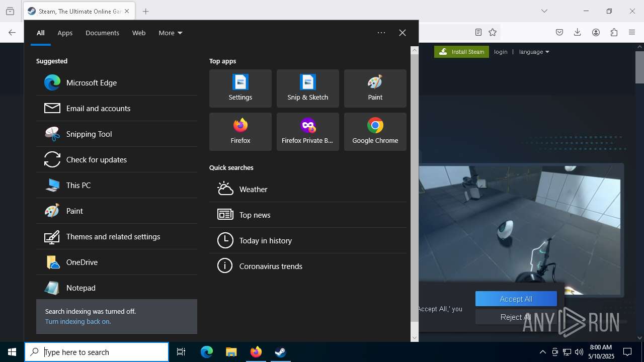The image size is (644, 362).
Task: Open Firefox downloads panel
Action: (578, 32)
